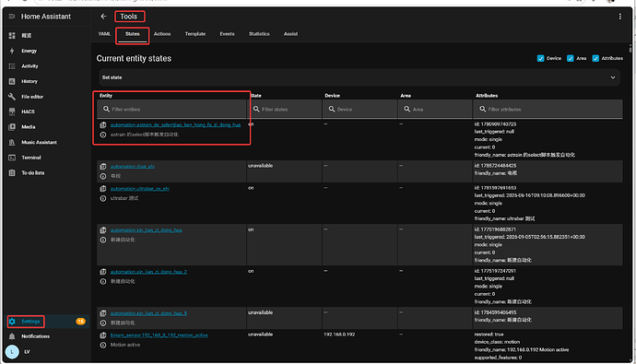Copy entity ID for automation.xin_jian_zi_dong_hua_2
Image resolution: width=636 pixels, height=364 pixels.
pyautogui.click(x=103, y=272)
